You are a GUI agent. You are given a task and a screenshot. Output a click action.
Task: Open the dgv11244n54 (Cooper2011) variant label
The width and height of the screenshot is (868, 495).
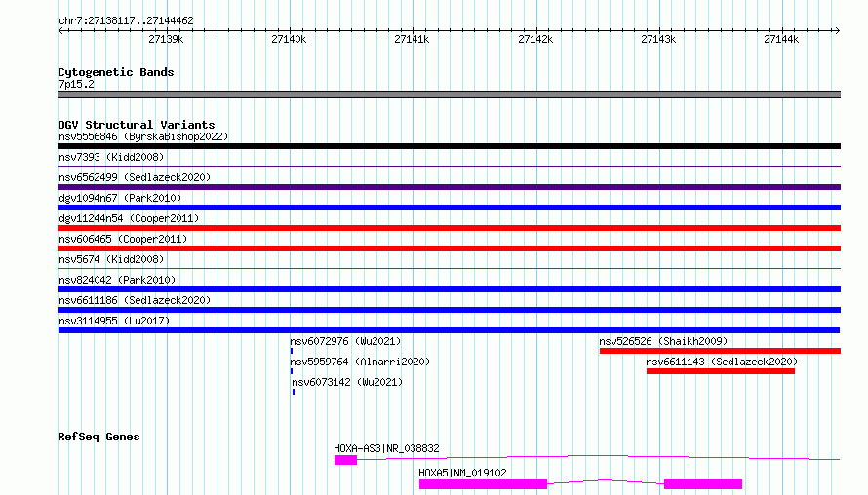[129, 218]
